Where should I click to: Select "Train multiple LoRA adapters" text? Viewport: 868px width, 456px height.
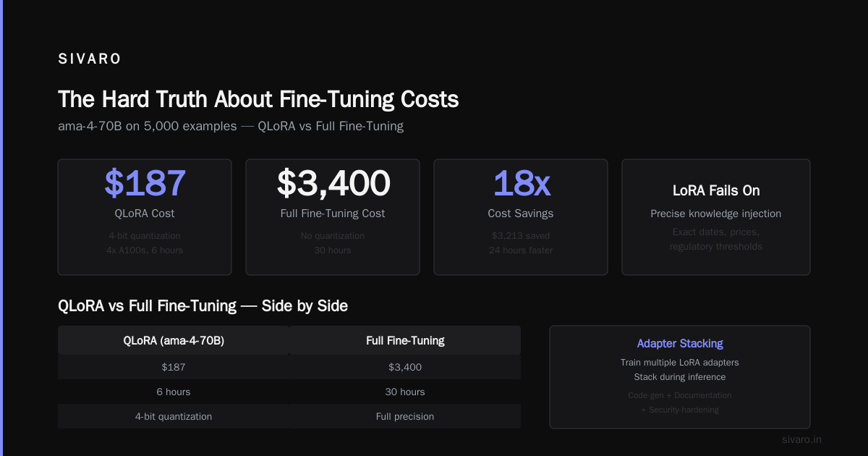pyautogui.click(x=680, y=363)
